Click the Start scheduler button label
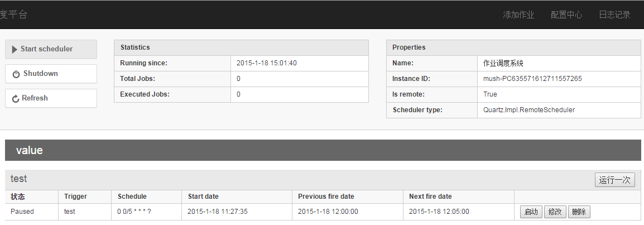The height and width of the screenshot is (225, 644). tap(46, 49)
